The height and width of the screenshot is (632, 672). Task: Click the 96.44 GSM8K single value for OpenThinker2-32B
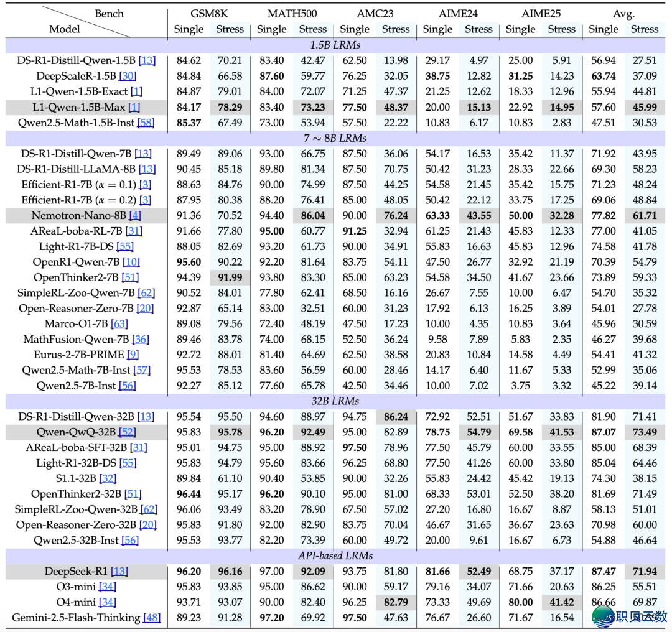(x=189, y=494)
